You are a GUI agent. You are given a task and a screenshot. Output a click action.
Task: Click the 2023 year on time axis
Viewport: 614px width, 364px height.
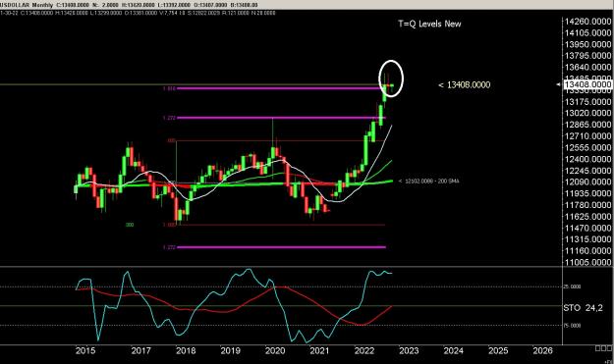409,350
